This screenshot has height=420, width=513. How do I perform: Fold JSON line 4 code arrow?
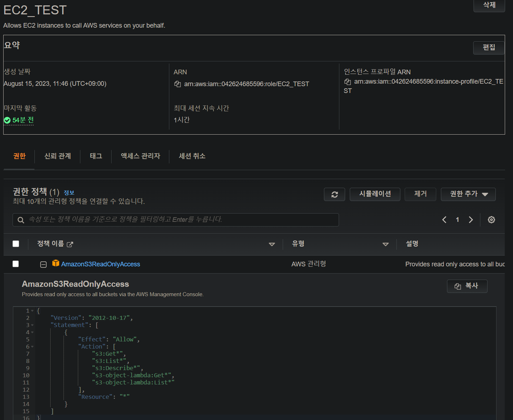32,332
